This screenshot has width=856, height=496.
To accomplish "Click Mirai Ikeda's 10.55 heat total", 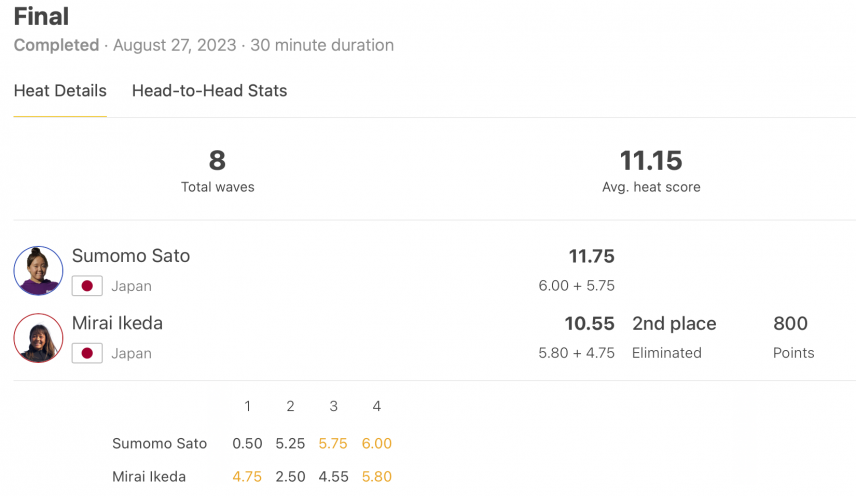I will click(x=590, y=324).
